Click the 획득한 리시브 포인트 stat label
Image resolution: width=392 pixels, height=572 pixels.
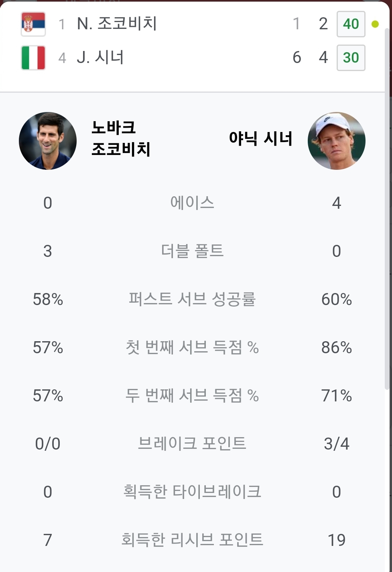(x=192, y=540)
